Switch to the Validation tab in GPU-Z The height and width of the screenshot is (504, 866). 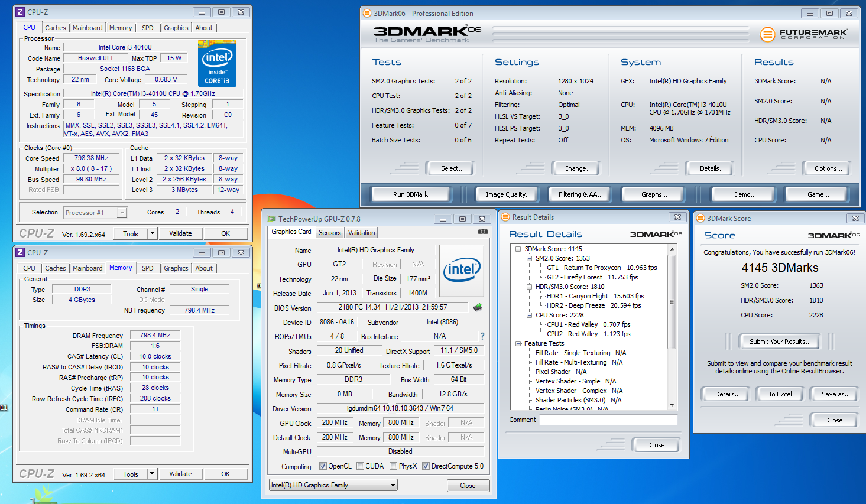click(361, 233)
